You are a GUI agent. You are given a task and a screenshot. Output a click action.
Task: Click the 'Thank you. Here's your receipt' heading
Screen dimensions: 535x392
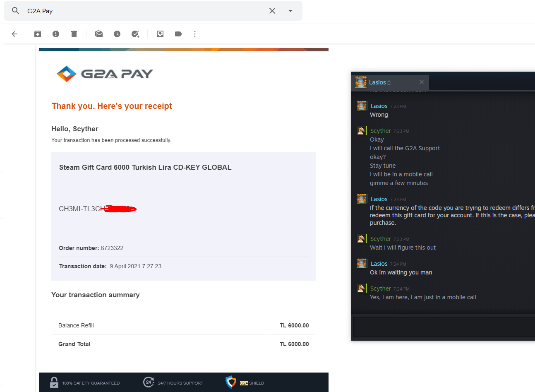click(x=112, y=106)
